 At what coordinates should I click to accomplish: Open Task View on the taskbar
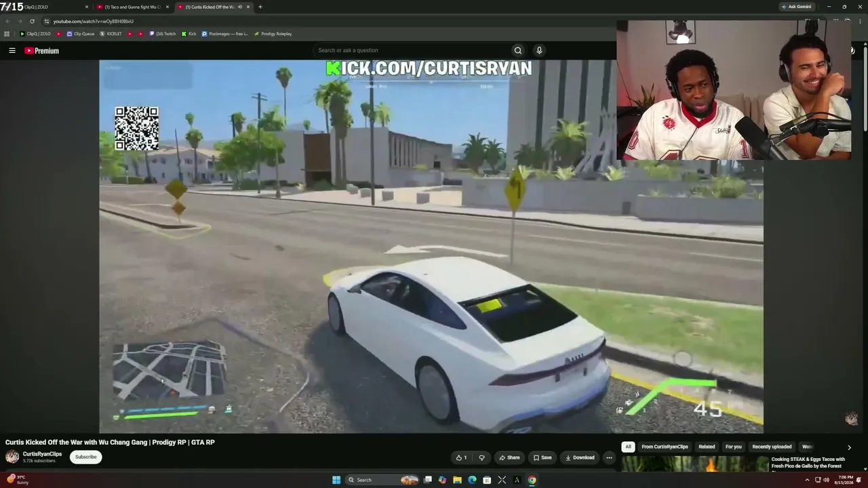[428, 480]
